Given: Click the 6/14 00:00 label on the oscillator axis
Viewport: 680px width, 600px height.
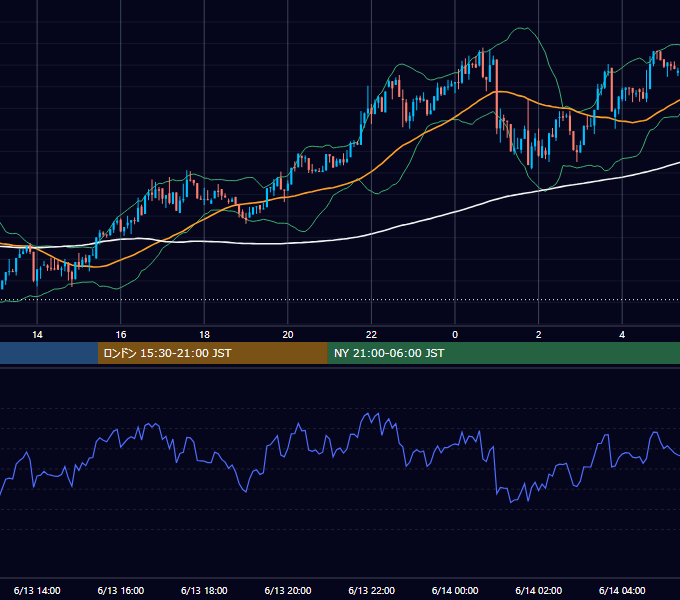Looking at the screenshot, I should point(455,590).
